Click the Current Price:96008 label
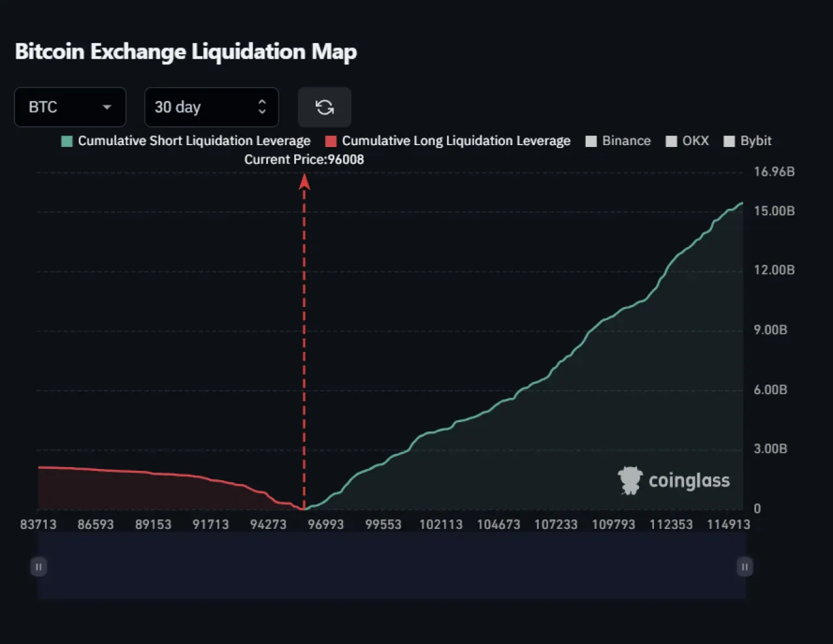Viewport: 833px width, 644px height. pos(304,159)
